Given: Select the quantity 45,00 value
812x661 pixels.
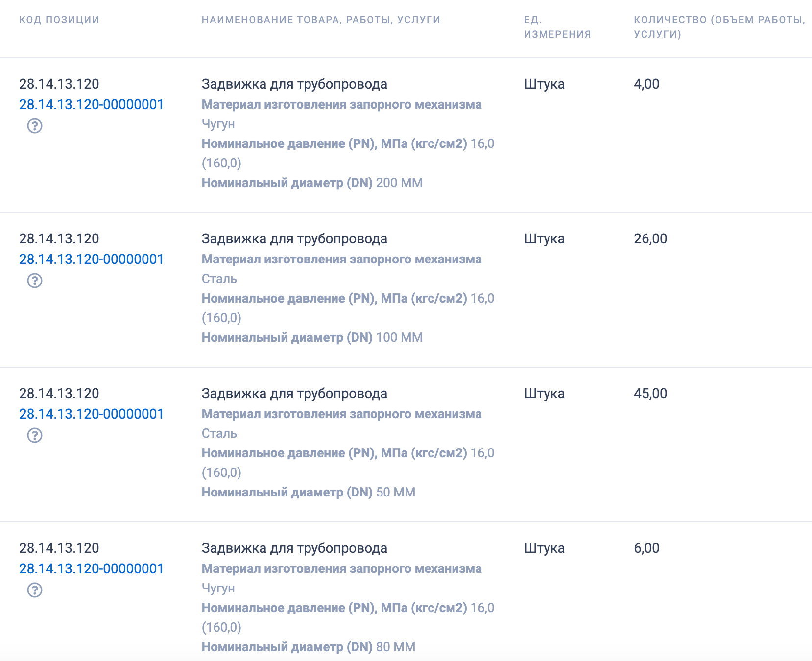Looking at the screenshot, I should click(650, 393).
